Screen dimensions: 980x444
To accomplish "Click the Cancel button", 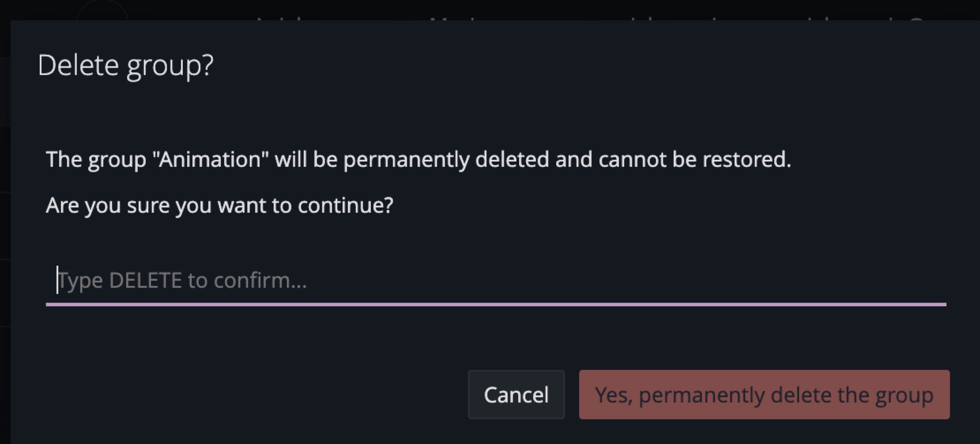I will coord(516,395).
